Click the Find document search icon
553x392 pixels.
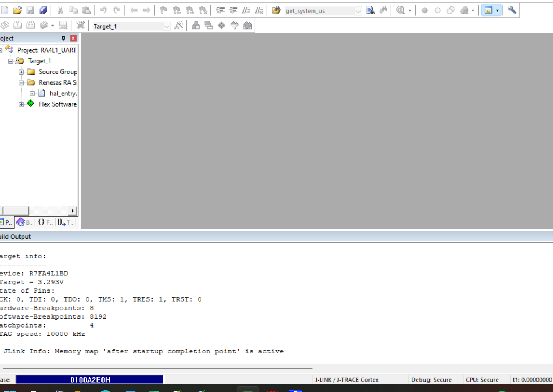[370, 10]
